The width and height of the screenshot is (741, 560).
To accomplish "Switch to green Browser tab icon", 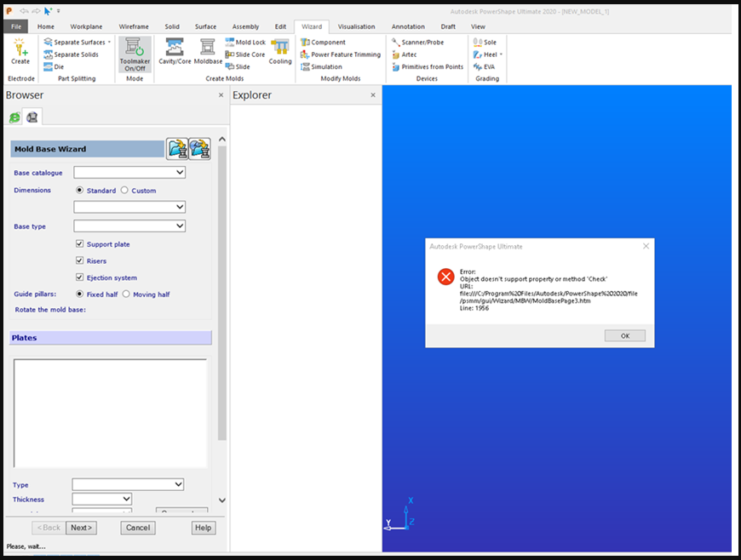I will pyautogui.click(x=14, y=117).
